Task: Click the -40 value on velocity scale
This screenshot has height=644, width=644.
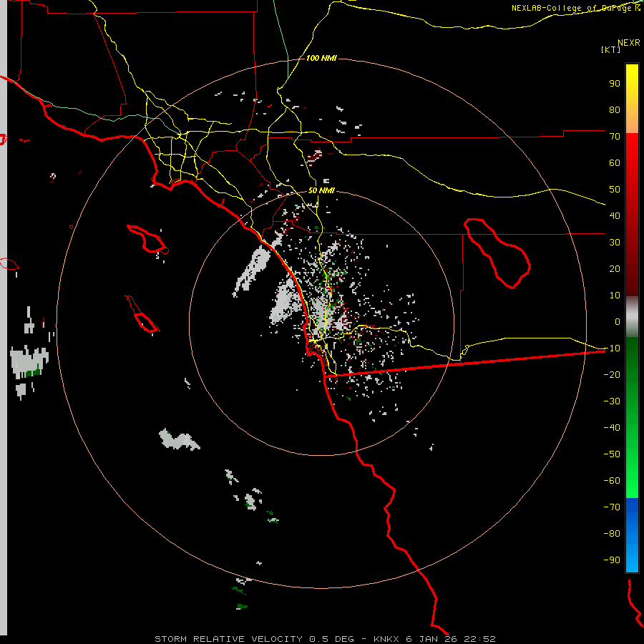Action: click(612, 428)
